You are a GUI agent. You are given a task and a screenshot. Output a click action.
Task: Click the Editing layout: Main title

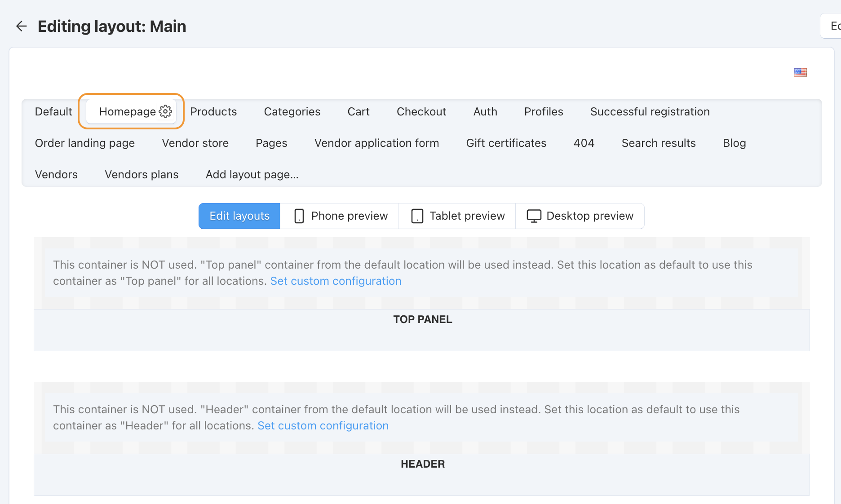tap(112, 26)
